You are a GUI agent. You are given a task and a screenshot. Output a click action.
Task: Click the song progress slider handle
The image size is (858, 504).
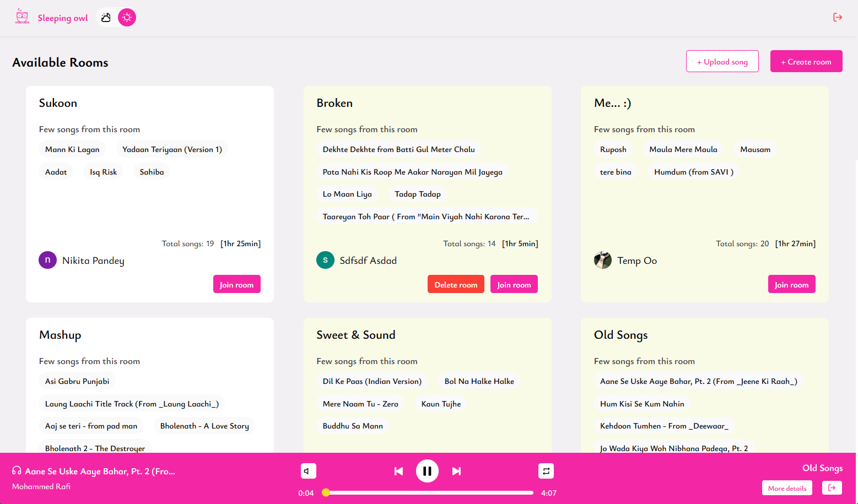coord(326,492)
